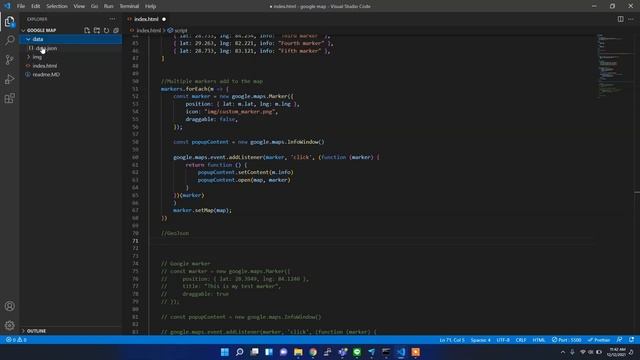
Task: Open Windows taskbar search
Action: 240,352
